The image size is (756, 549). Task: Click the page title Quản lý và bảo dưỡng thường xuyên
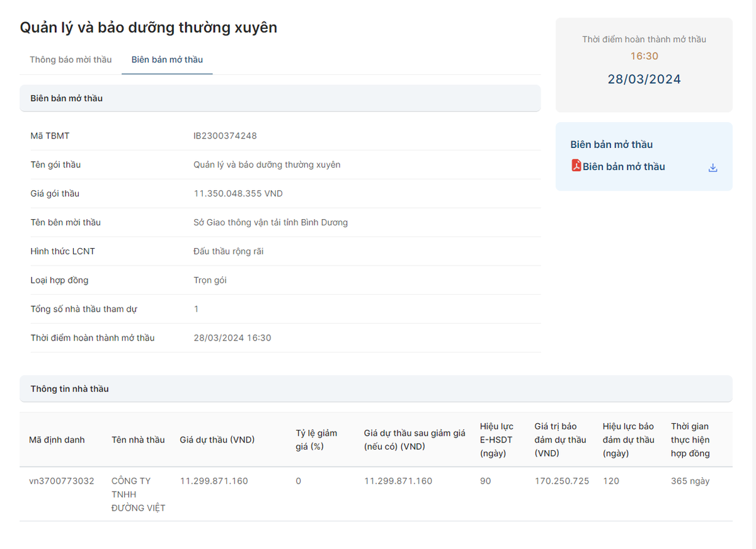coord(149,28)
